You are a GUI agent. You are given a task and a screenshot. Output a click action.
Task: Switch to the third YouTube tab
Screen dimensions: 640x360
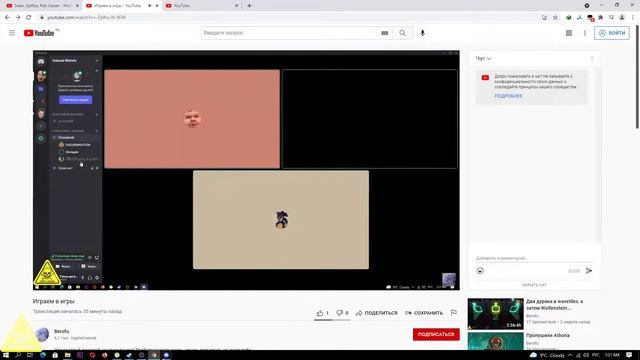click(202, 6)
